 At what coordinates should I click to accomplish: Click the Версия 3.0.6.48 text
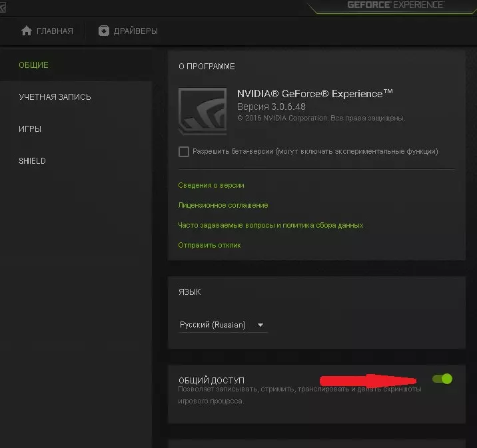click(271, 107)
